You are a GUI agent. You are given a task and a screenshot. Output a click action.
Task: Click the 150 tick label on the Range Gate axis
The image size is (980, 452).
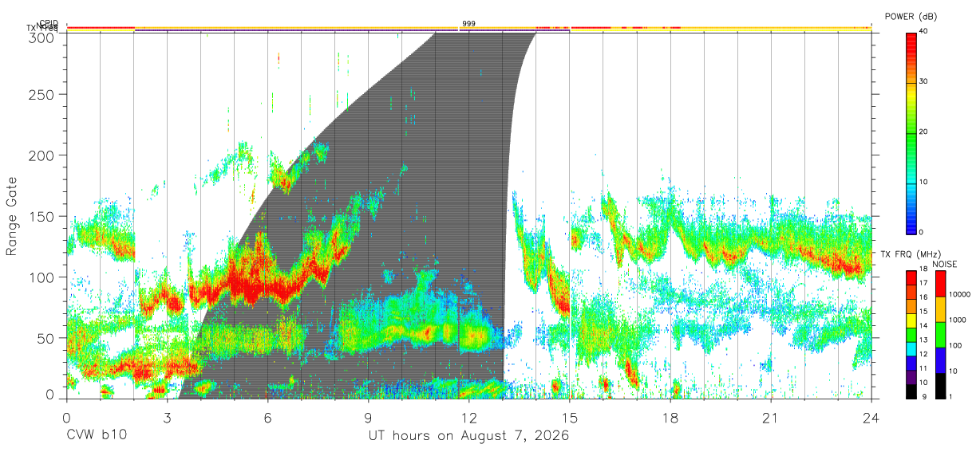click(41, 216)
